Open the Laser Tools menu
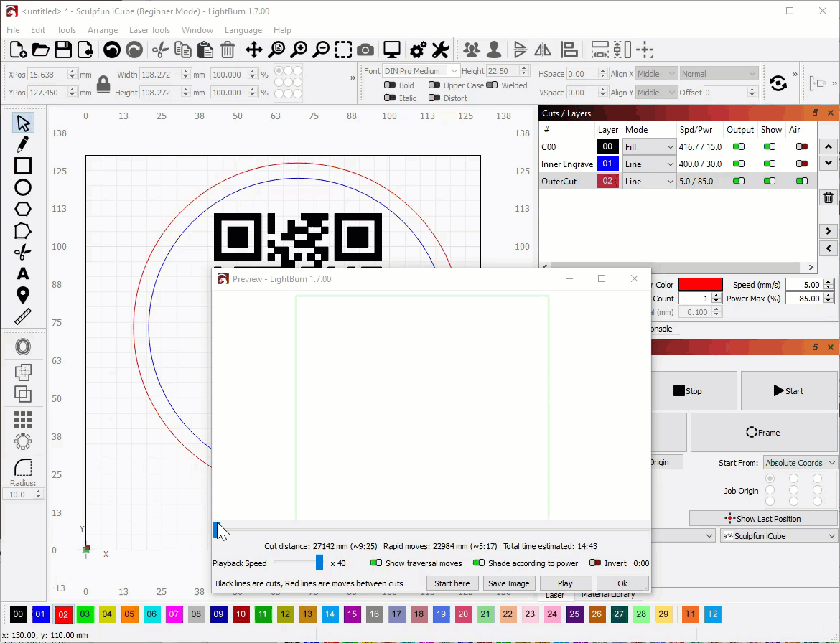 149,30
